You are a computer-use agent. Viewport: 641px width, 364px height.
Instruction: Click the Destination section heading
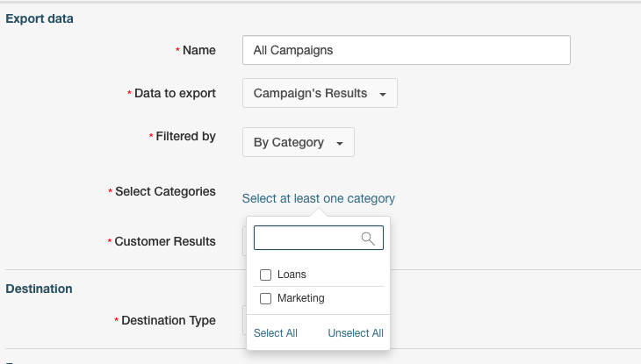(x=39, y=289)
